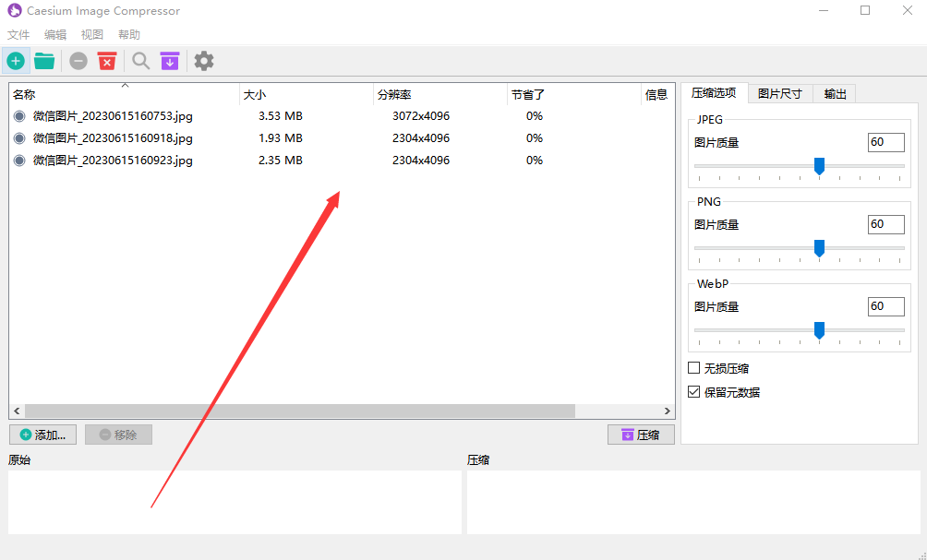This screenshot has height=560, width=927.
Task: Click the 3.53 MB size cell
Action: (281, 116)
